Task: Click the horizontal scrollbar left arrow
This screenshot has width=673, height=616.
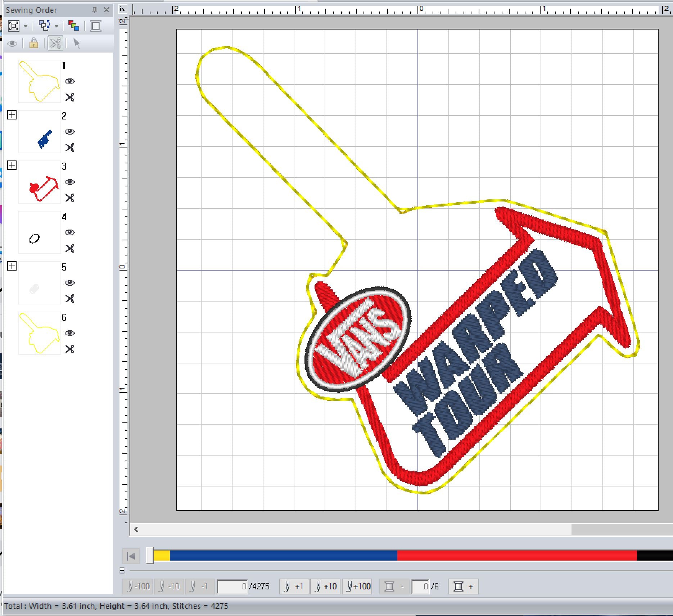Action: (136, 529)
